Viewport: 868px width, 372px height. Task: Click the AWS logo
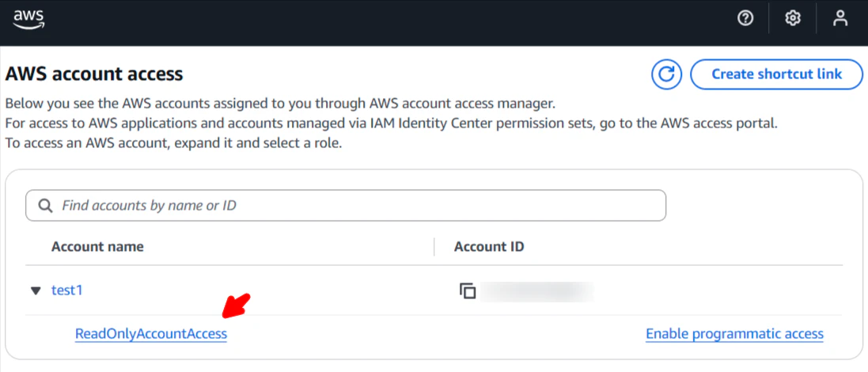point(28,19)
